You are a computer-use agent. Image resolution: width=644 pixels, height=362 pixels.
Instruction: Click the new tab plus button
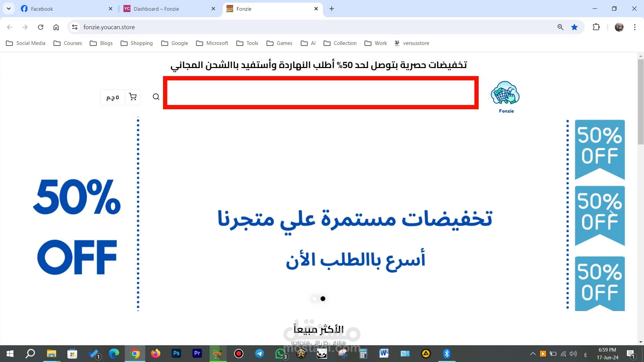tap(332, 9)
